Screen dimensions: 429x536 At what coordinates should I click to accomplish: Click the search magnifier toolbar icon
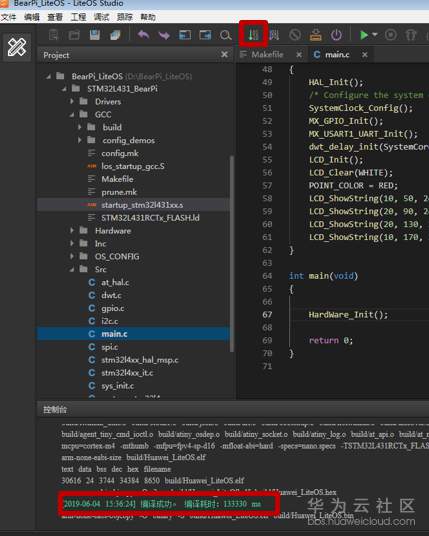(225, 35)
